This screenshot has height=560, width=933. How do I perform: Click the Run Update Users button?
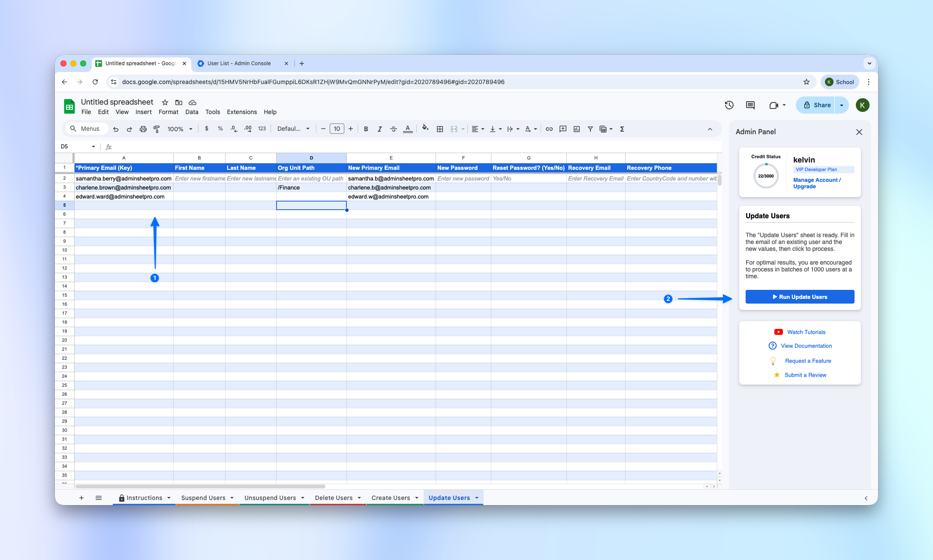tap(800, 297)
